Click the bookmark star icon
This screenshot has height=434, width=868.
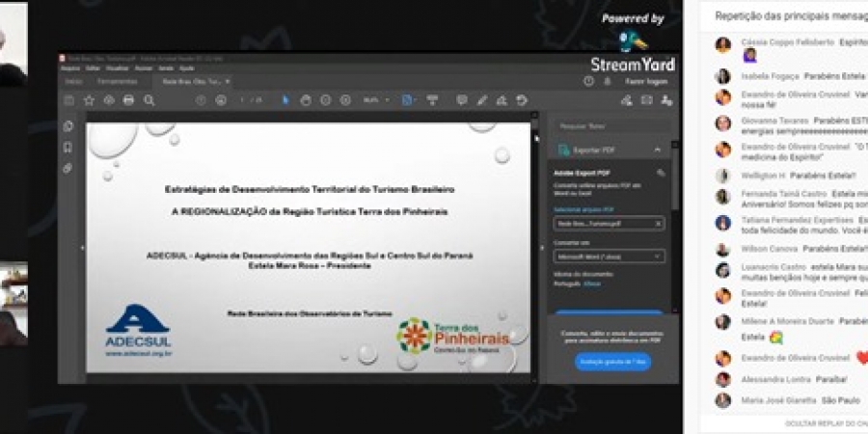tap(89, 100)
